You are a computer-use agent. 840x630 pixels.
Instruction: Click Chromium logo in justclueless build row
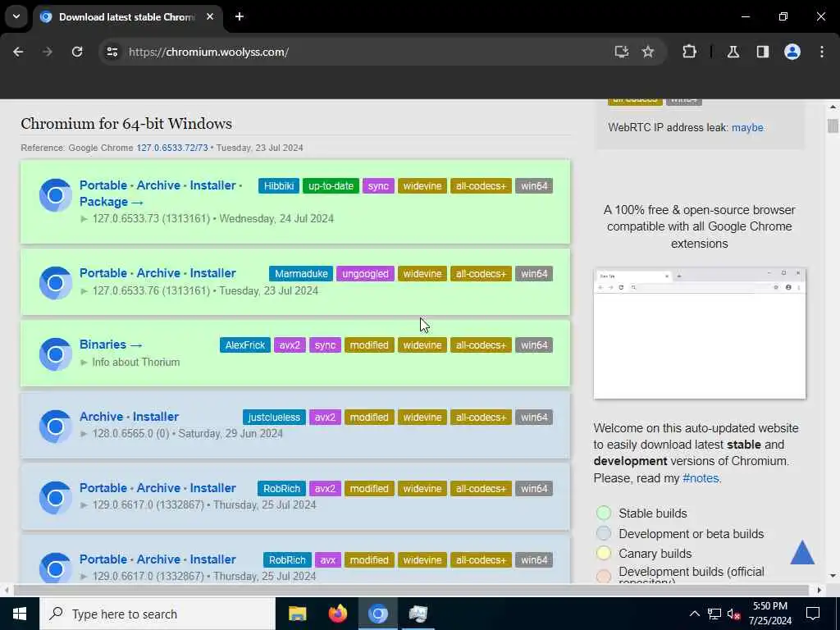56,426
